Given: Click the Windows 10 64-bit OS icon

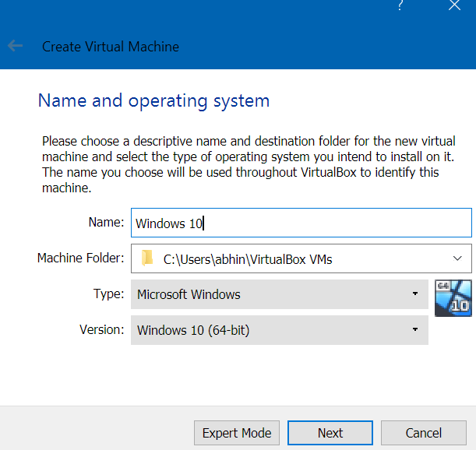Looking at the screenshot, I should coord(453,298).
